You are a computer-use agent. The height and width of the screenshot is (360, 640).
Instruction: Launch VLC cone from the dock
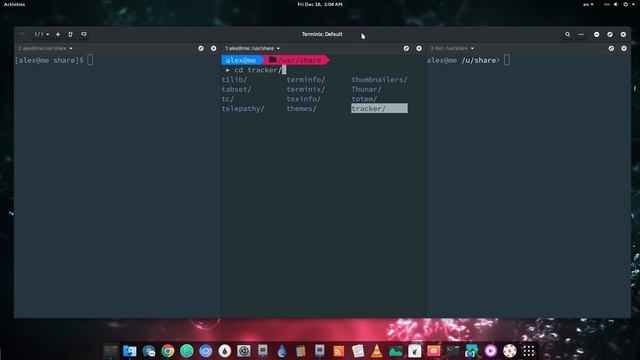click(376, 351)
